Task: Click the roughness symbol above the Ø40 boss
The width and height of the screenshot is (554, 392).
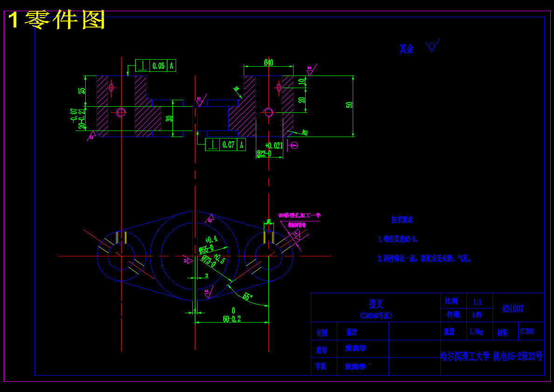Action: coord(311,69)
